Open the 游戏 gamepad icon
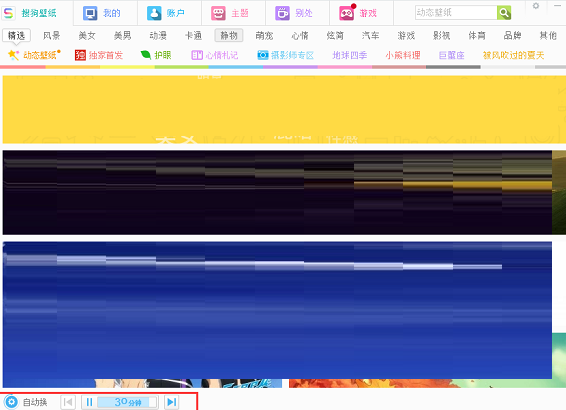This screenshot has width=566, height=410. coord(347,13)
